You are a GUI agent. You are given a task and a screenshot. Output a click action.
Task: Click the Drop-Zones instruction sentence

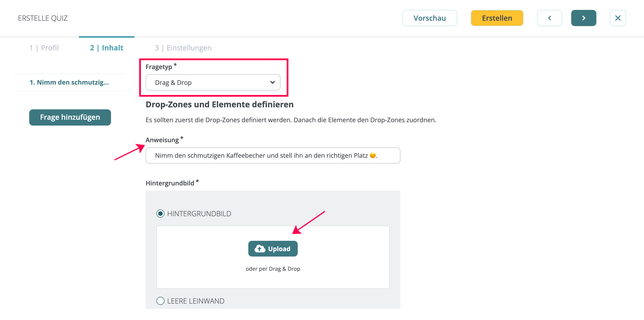(x=291, y=120)
